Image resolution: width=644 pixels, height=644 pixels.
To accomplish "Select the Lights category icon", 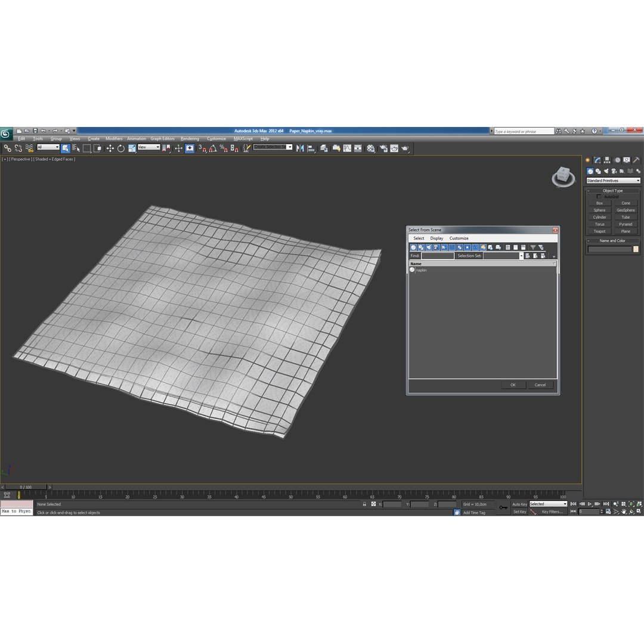I will [x=606, y=171].
